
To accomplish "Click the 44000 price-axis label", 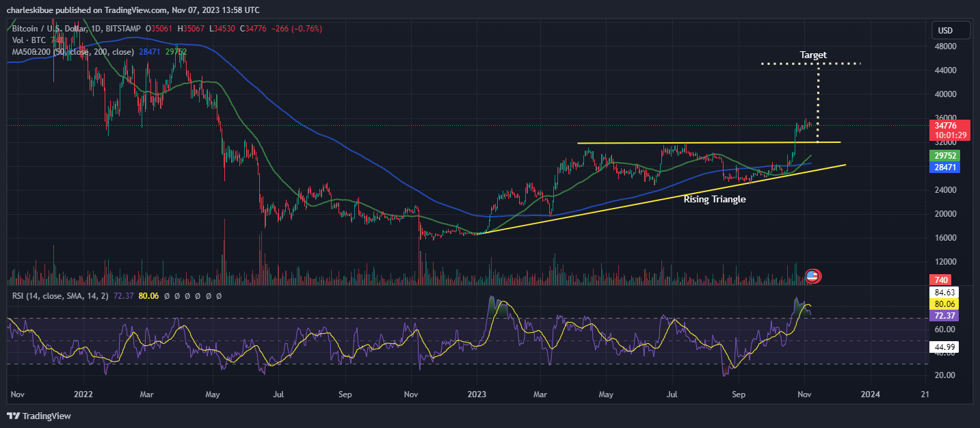I will click(x=946, y=70).
